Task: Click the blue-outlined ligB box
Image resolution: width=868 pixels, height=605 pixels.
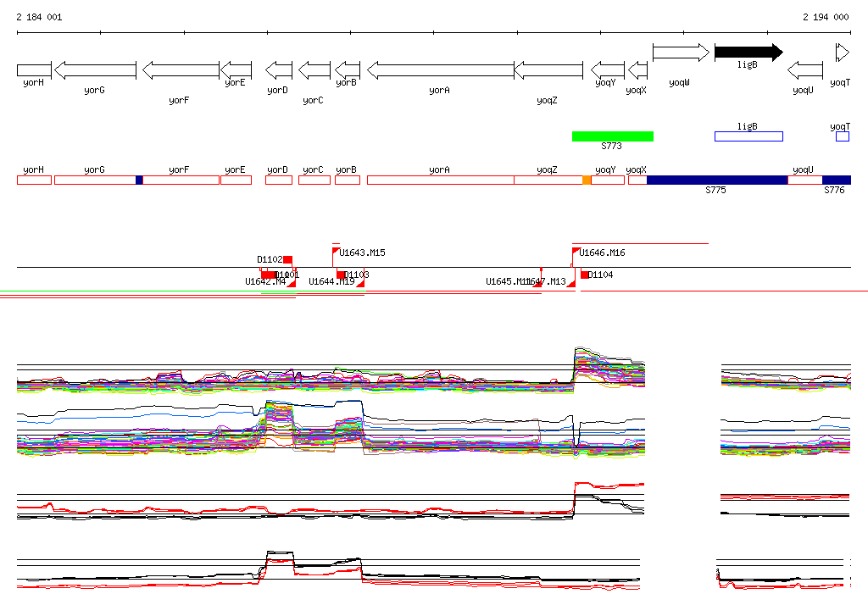Action: click(748, 136)
